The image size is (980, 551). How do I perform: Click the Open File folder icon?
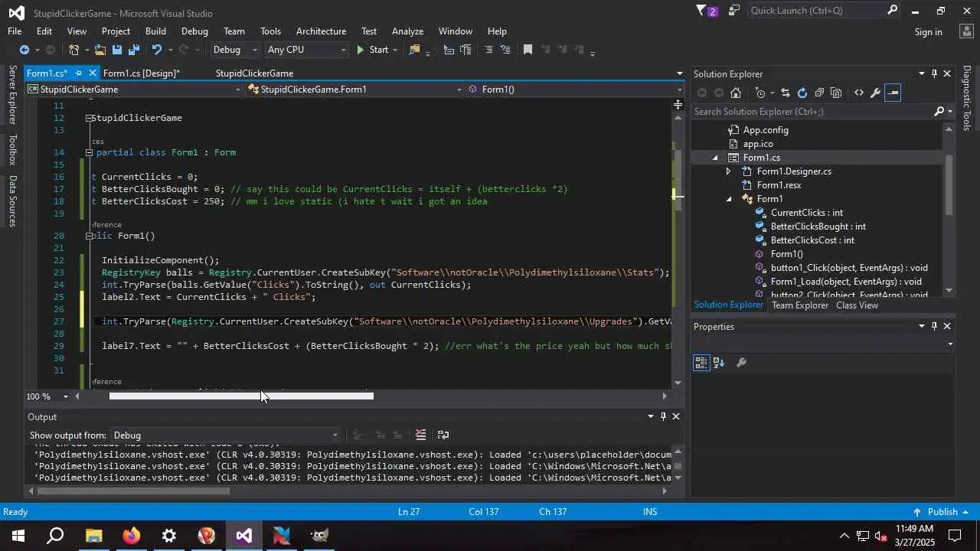[x=100, y=50]
